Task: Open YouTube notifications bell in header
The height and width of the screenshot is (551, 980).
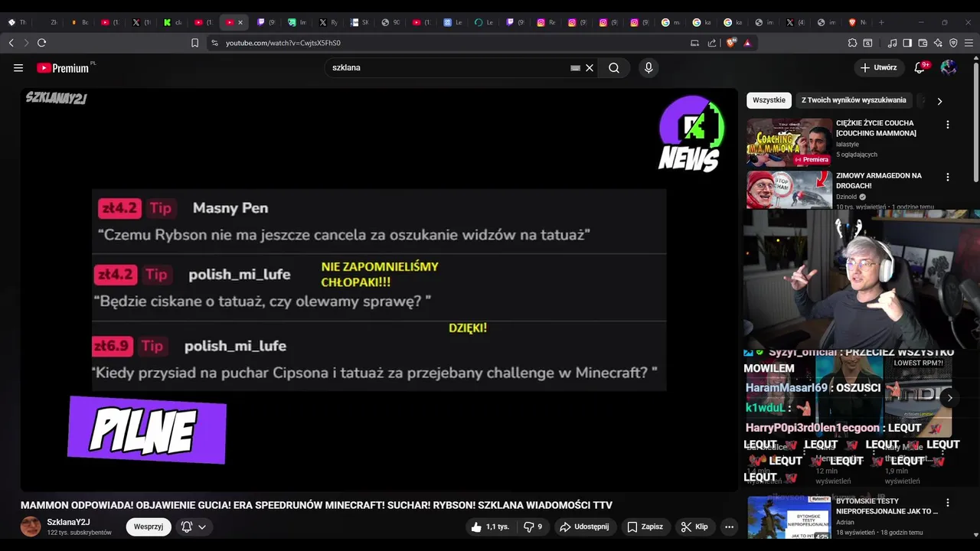Action: point(920,68)
